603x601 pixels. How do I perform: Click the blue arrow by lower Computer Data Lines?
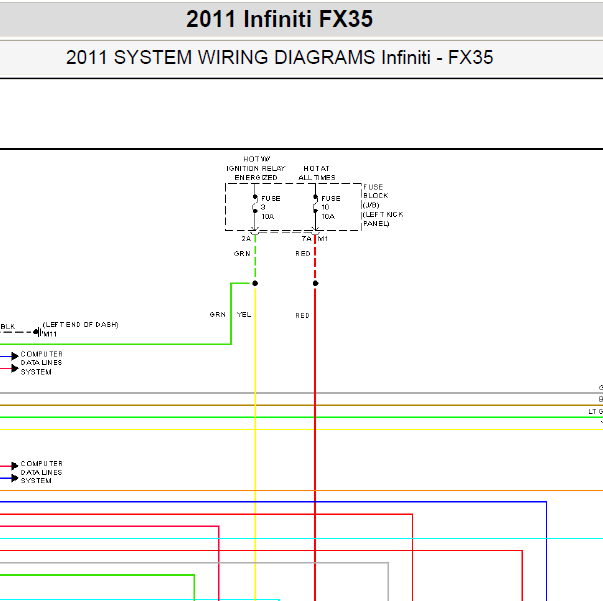pyautogui.click(x=15, y=478)
